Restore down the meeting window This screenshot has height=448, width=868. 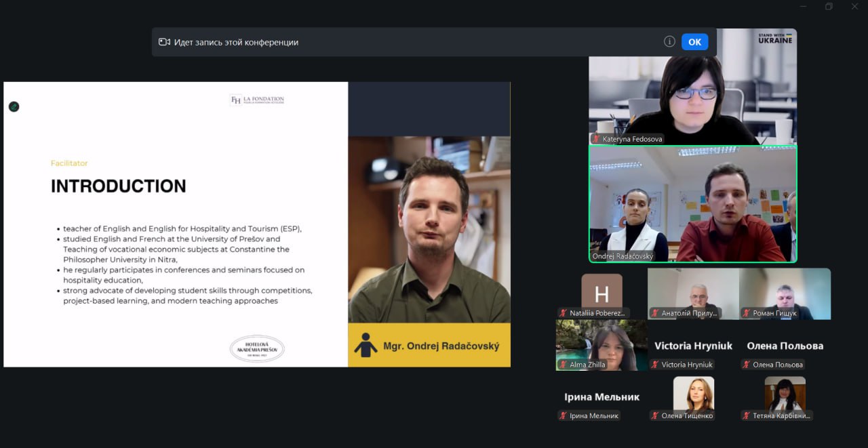pos(829,7)
